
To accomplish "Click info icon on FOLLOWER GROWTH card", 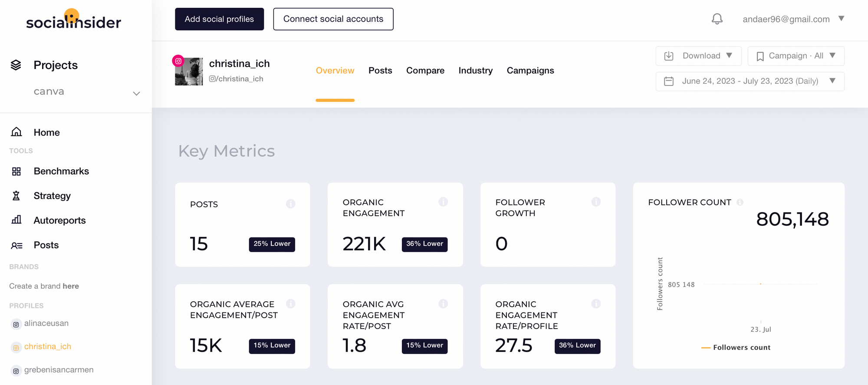I will pos(596,202).
